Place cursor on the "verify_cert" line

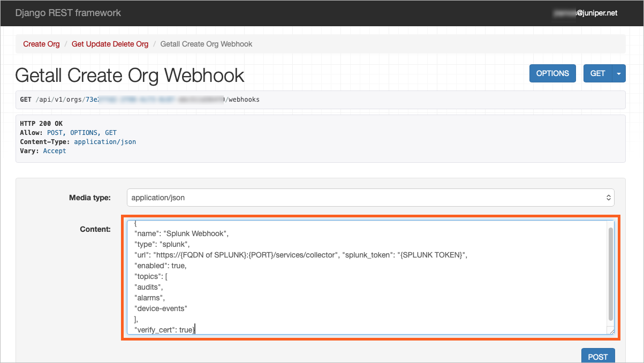coord(163,330)
